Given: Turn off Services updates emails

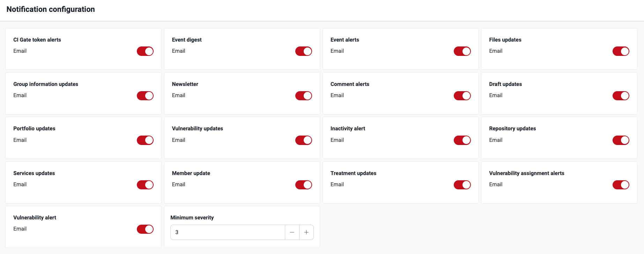Looking at the screenshot, I should tap(145, 185).
